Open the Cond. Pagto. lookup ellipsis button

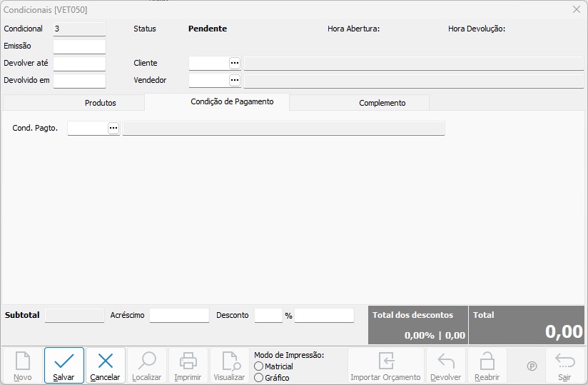coord(113,128)
